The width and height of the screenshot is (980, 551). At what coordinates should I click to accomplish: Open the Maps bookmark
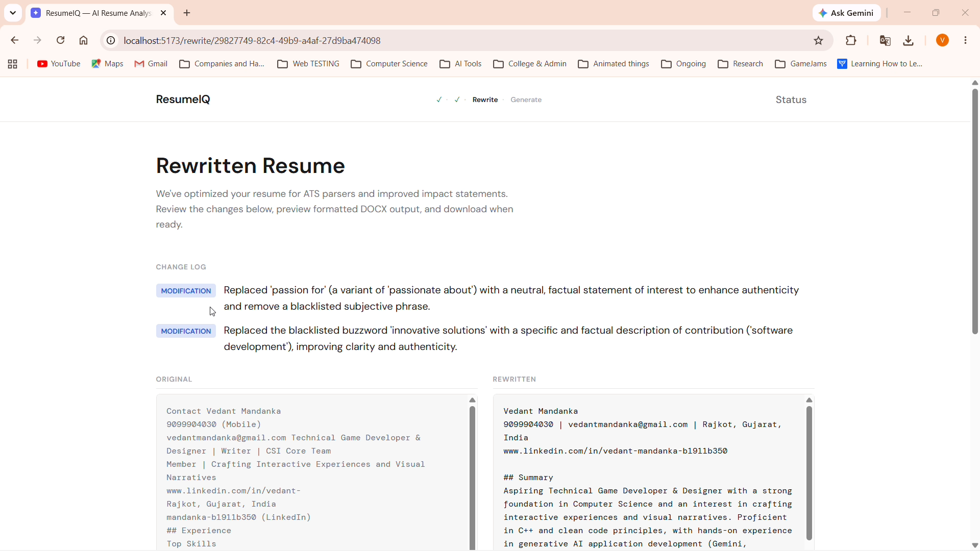(x=108, y=64)
